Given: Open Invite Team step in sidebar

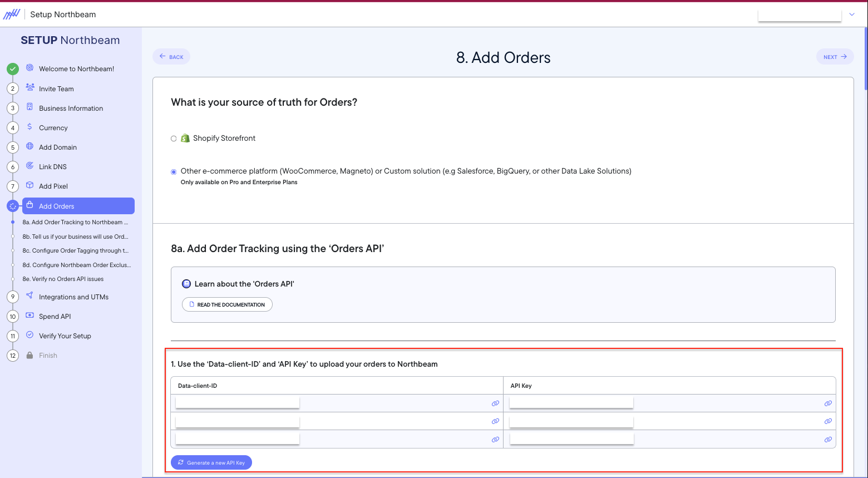Looking at the screenshot, I should coord(56,89).
